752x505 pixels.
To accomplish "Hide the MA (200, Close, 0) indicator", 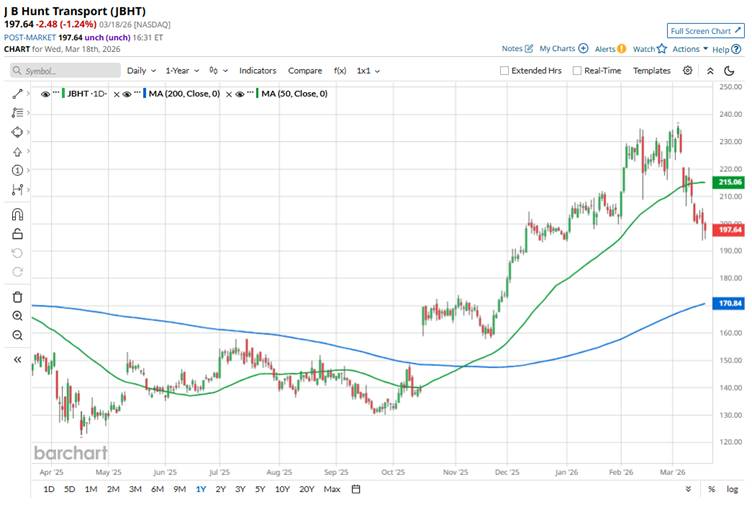I will 127,93.
